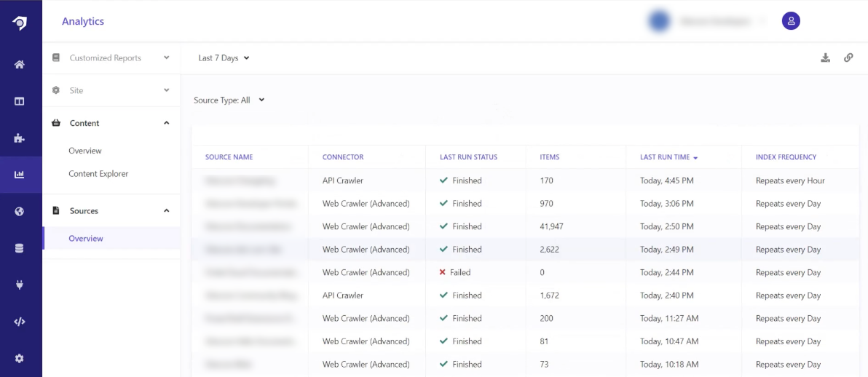Click the plug icon in sidebar

point(20,285)
